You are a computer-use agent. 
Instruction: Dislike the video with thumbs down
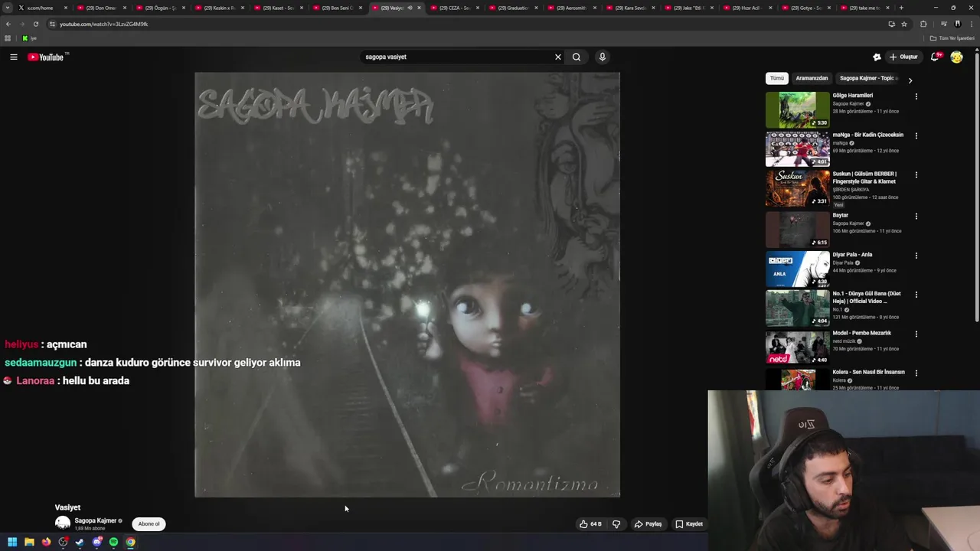616,524
